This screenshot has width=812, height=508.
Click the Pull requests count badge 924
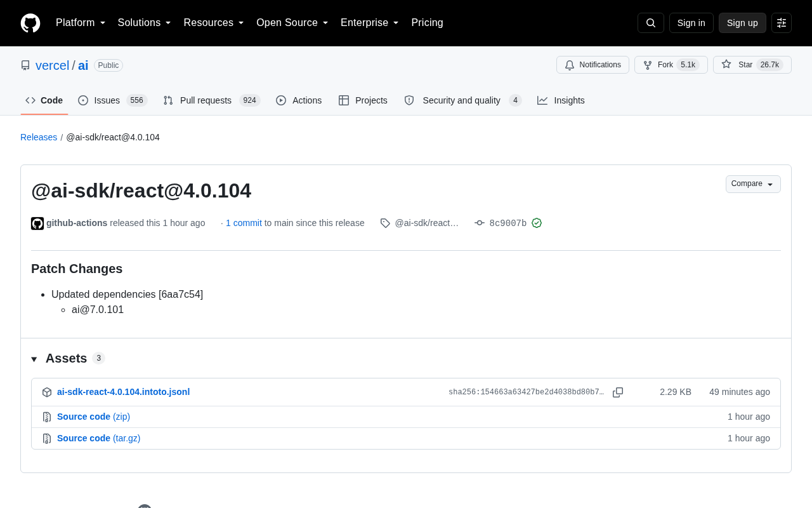[250, 100]
